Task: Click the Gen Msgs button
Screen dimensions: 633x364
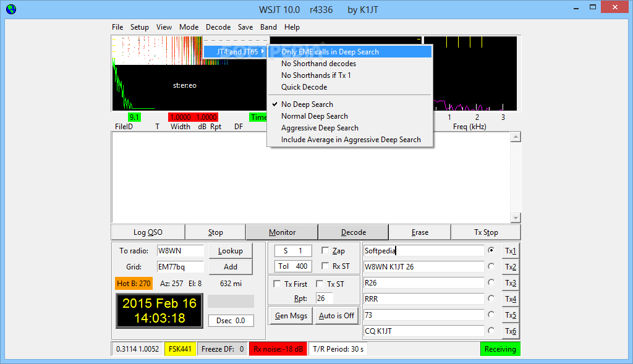Action: pos(291,316)
